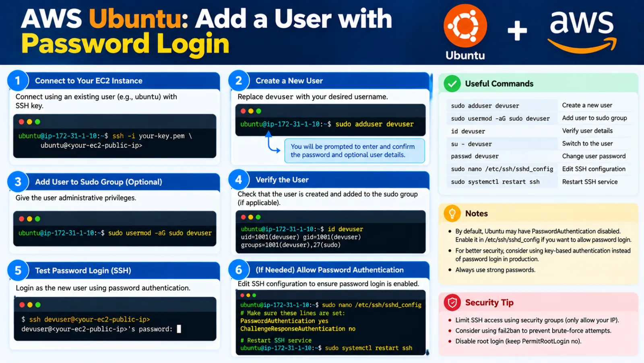This screenshot has height=363, width=644.
Task: Click the 'Consider using fail2ban' security tip
Action: (533, 330)
